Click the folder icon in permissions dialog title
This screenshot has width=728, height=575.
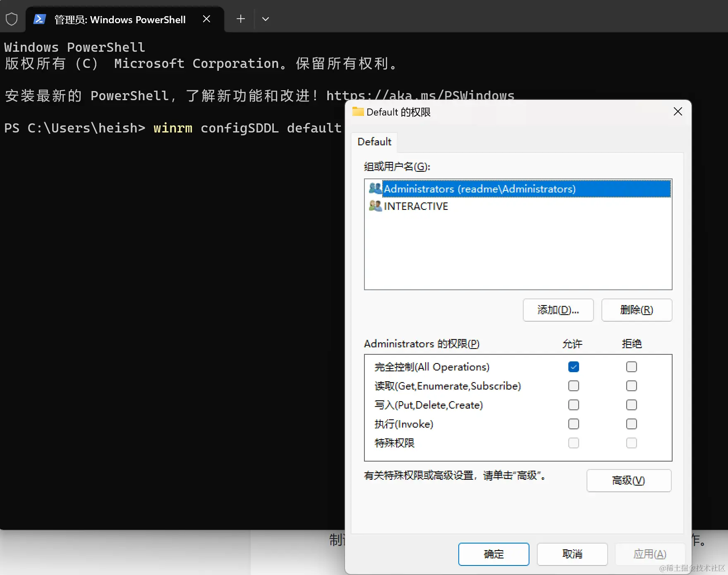[x=358, y=112]
